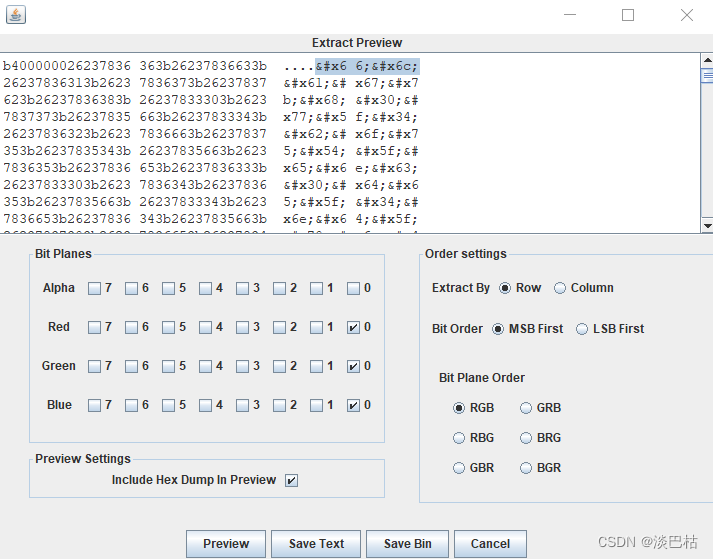The width and height of the screenshot is (713, 559).
Task: Cancel the extract dialog
Action: [x=490, y=544]
